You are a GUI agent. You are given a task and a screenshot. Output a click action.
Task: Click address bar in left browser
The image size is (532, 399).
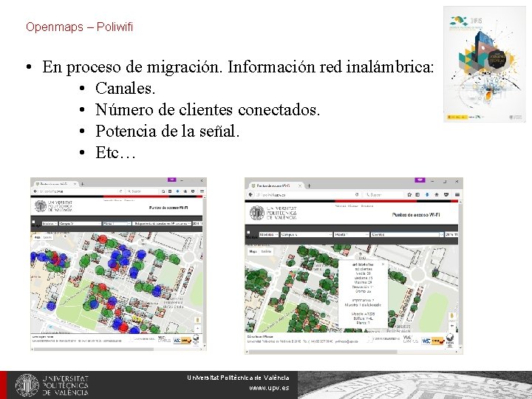pos(81,191)
